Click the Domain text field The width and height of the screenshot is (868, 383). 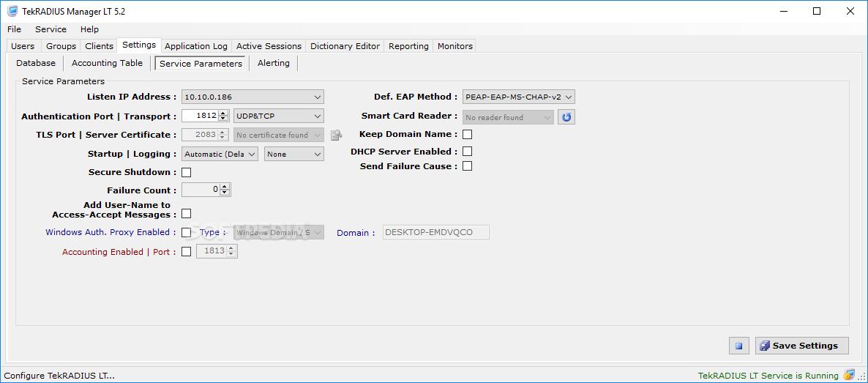point(436,232)
